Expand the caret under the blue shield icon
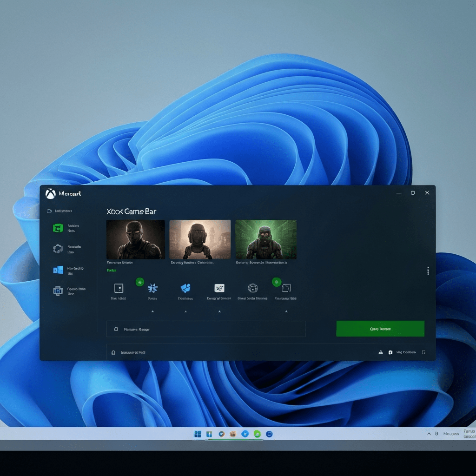The height and width of the screenshot is (476, 476). (186, 311)
